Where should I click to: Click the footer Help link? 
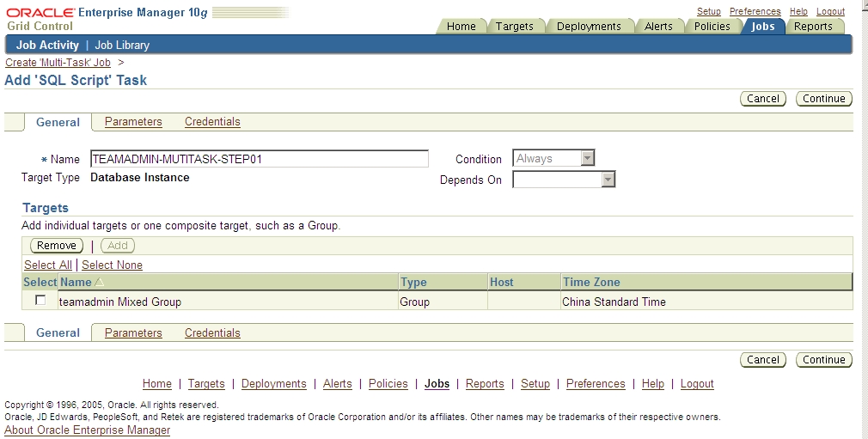[x=652, y=384]
